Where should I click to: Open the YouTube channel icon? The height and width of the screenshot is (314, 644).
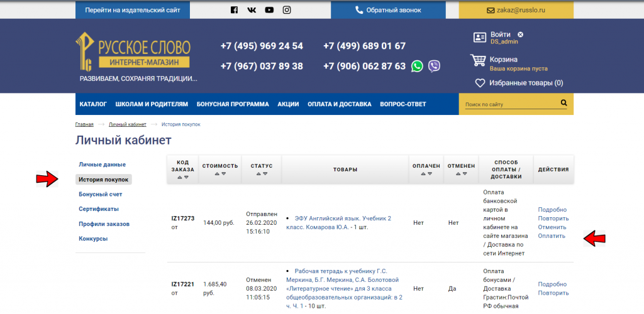tap(269, 9)
